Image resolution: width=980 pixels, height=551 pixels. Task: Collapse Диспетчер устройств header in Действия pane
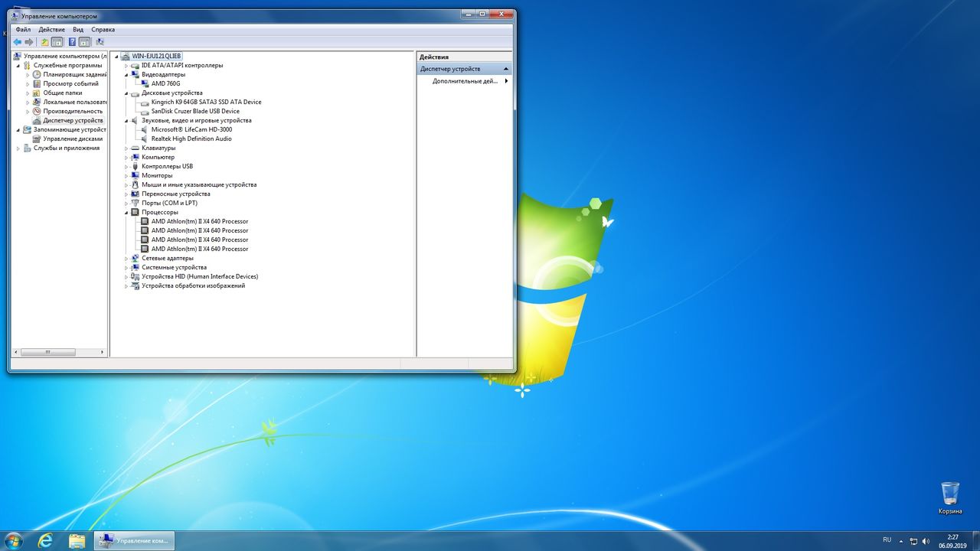point(505,69)
